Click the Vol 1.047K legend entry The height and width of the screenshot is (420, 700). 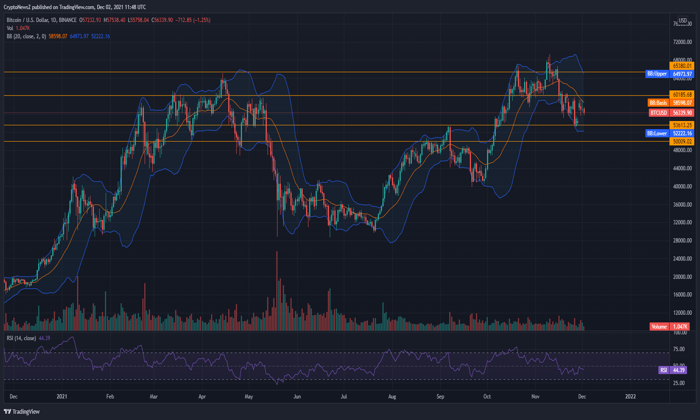(18, 28)
